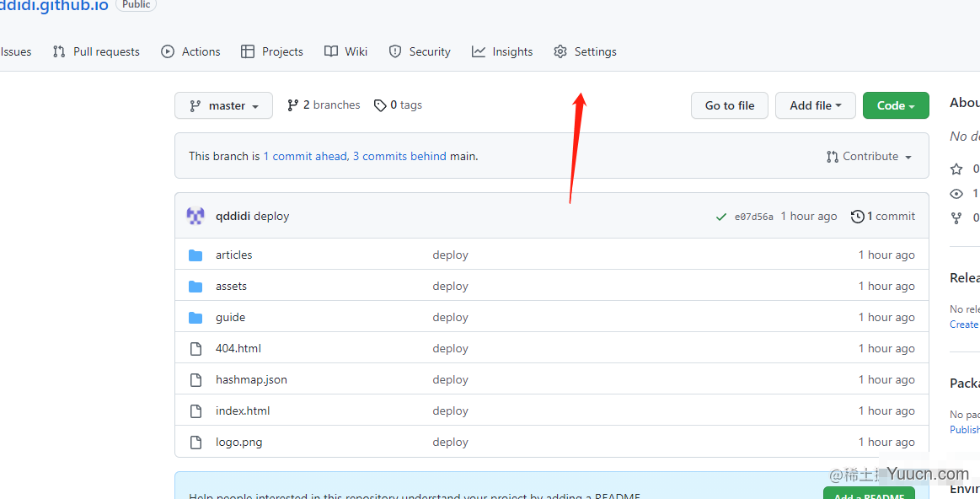Open deploy commit on assets row
The height and width of the screenshot is (499, 980).
click(x=450, y=287)
